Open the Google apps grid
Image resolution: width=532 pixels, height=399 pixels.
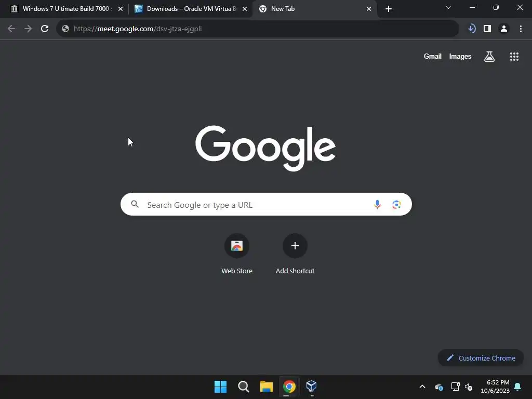coord(514,57)
